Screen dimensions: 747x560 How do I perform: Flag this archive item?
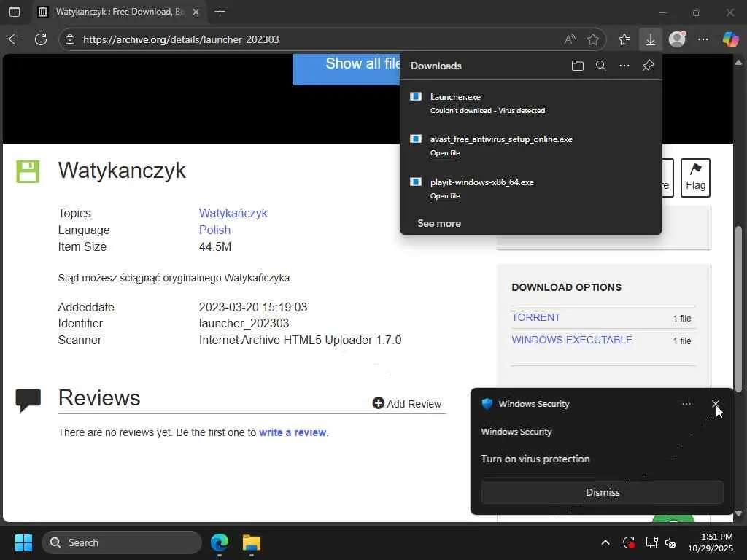pos(695,178)
